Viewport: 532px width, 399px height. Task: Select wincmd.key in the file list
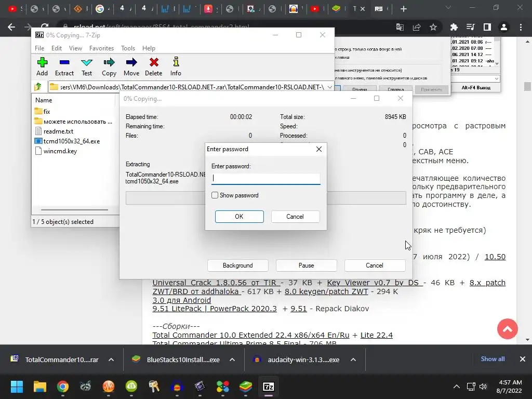(x=56, y=151)
